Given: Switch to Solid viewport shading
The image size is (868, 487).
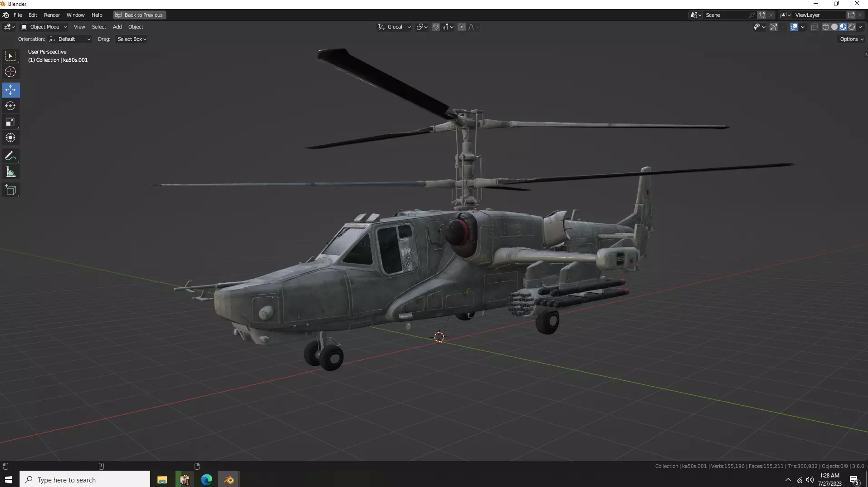Looking at the screenshot, I should pos(834,27).
